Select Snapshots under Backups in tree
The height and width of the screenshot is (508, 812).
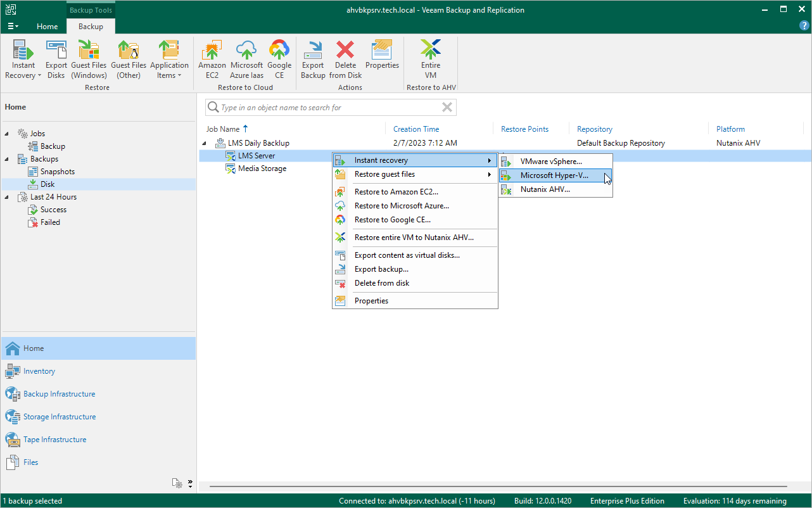click(52, 172)
